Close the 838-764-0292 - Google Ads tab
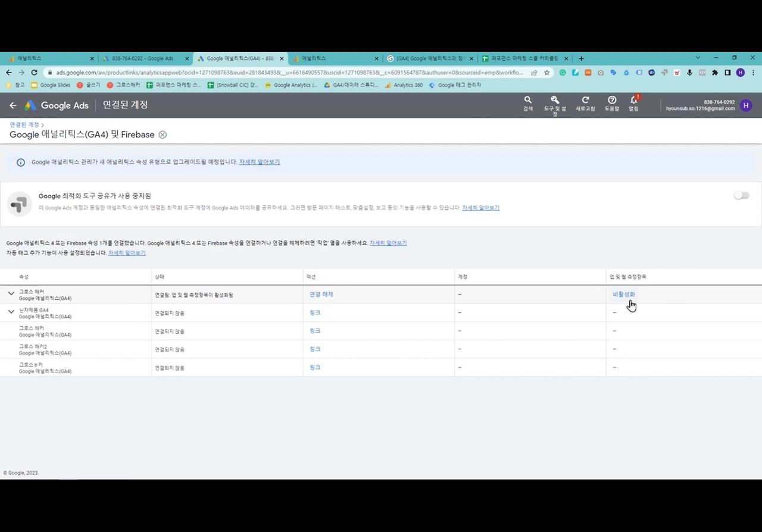 point(187,58)
